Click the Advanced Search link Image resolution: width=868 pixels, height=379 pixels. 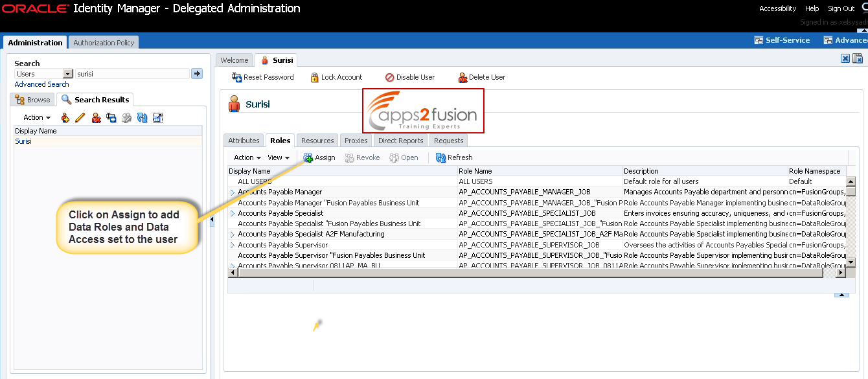[x=41, y=84]
